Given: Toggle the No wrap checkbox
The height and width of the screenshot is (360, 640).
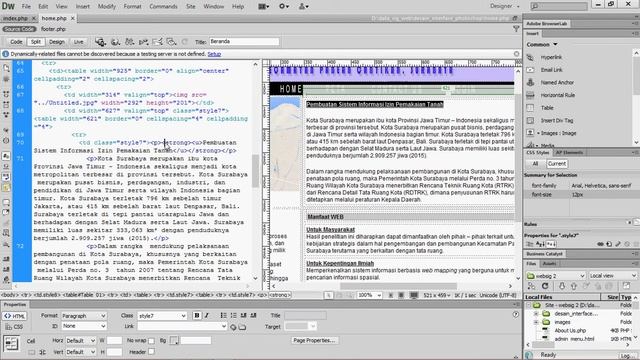Looking at the screenshot, I should pos(151,340).
